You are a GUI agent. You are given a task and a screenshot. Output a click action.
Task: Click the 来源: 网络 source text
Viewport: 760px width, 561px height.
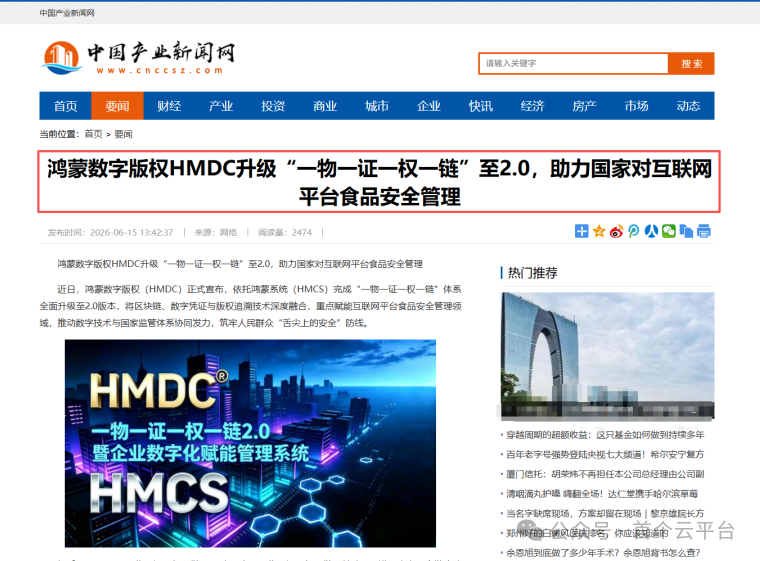pos(216,233)
